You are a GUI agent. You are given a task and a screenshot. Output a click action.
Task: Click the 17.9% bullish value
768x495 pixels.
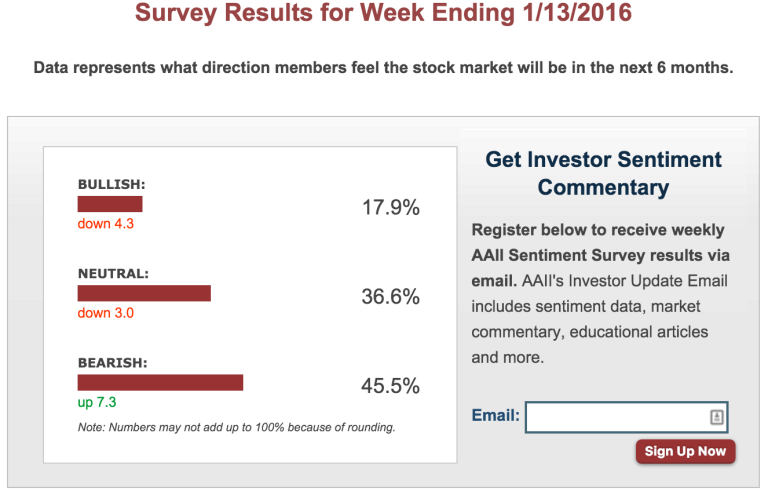pos(390,208)
